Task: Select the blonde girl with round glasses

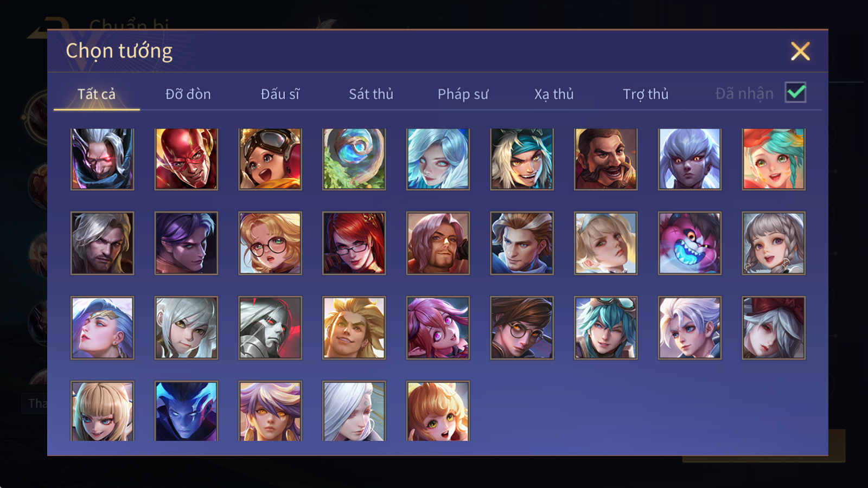Action: click(270, 243)
